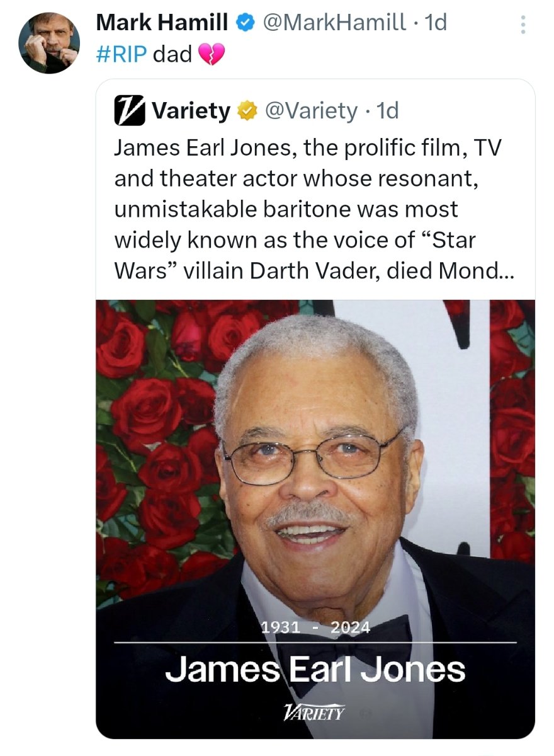
Task: Click the #RIP hashtag link
Action: pos(122,54)
